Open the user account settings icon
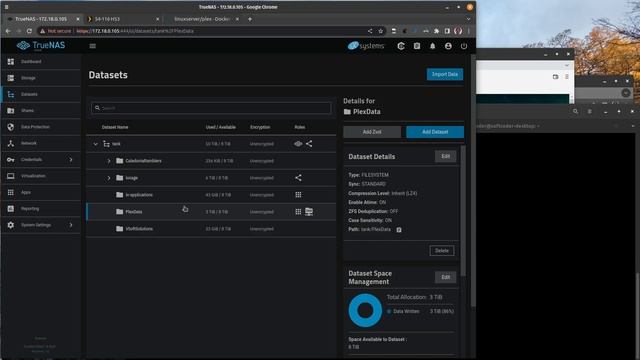Viewport: 640px width, 360px height. (x=448, y=46)
